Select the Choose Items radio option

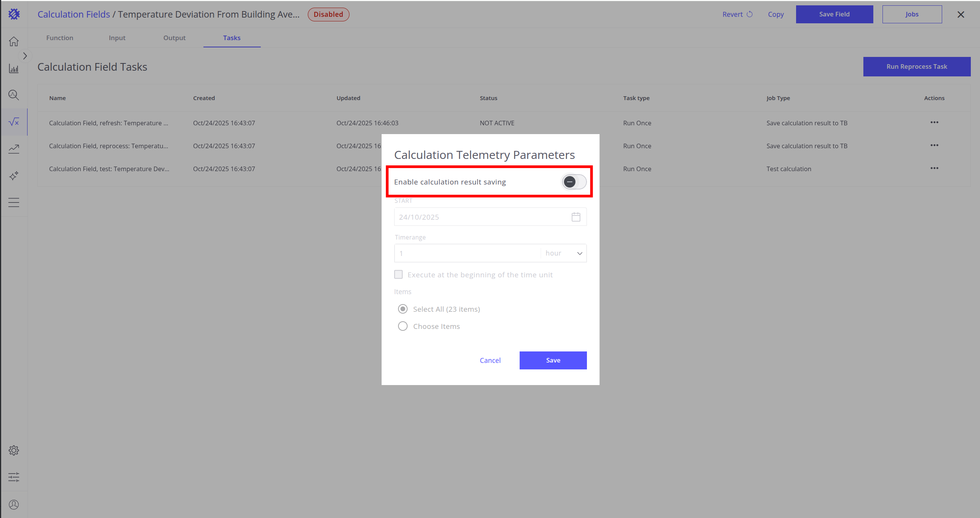[403, 326]
